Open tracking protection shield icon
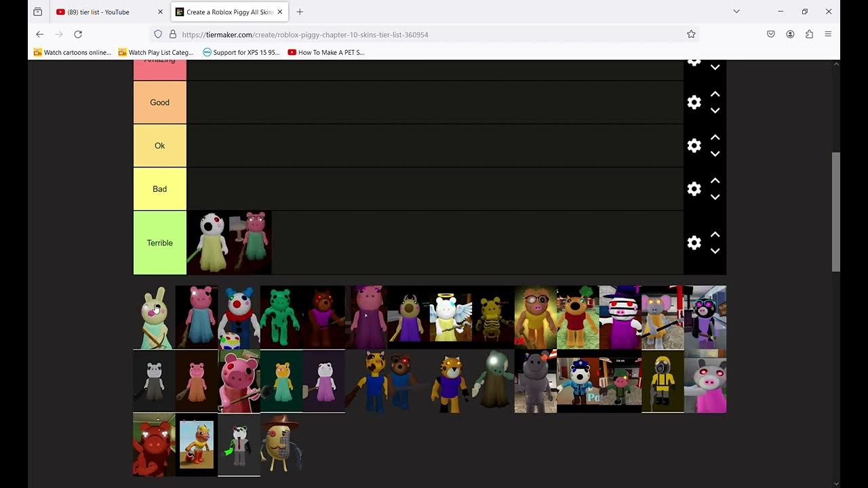868x488 pixels. [158, 34]
